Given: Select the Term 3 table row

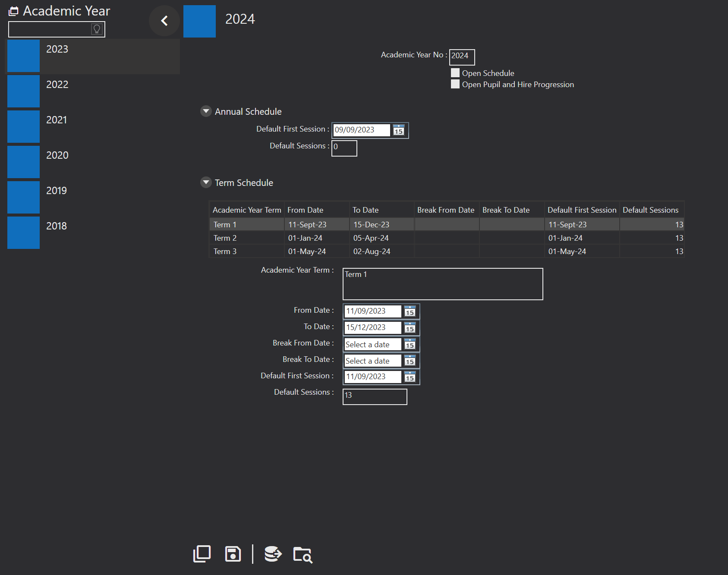Looking at the screenshot, I should [447, 251].
